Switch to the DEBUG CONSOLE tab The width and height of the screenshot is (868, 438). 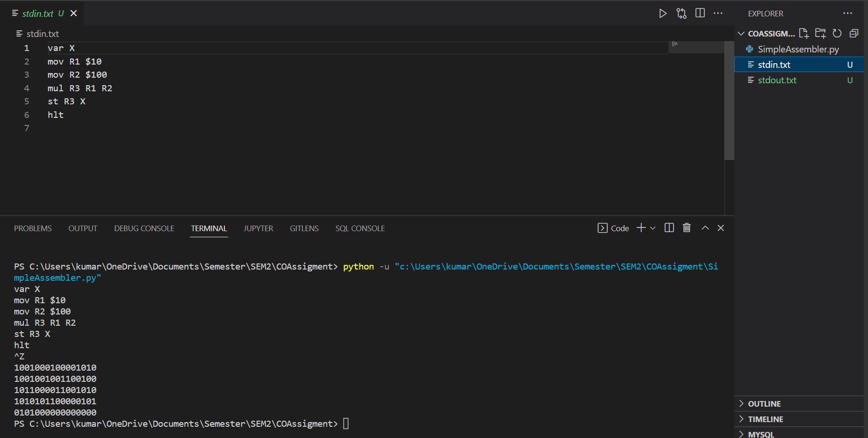point(143,228)
